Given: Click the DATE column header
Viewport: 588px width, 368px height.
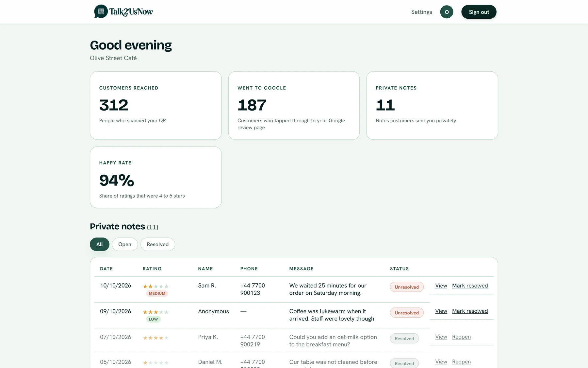Looking at the screenshot, I should (106, 269).
